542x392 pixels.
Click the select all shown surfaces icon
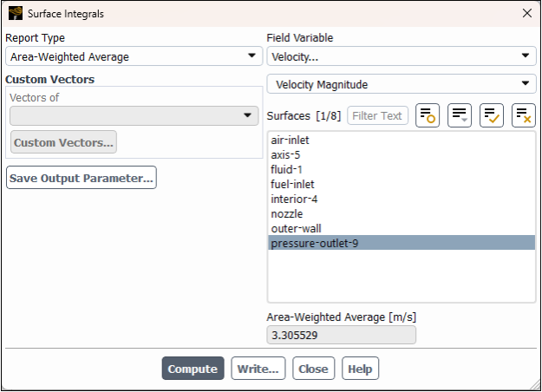point(492,115)
